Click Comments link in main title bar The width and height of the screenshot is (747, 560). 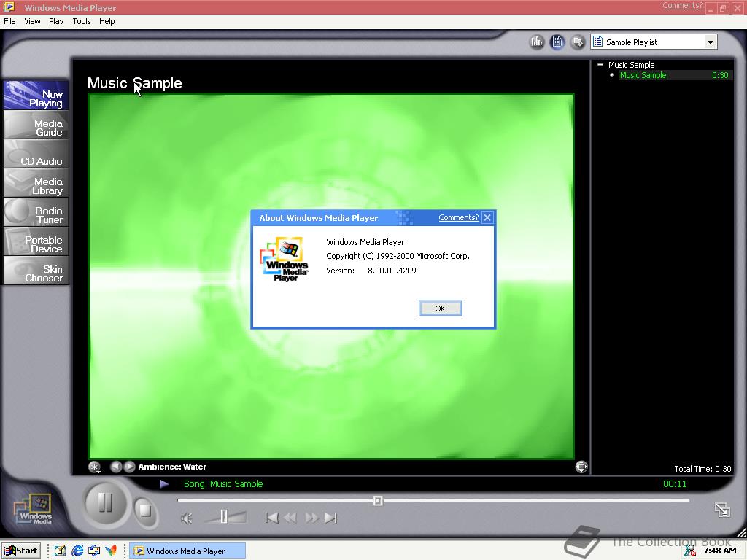click(682, 6)
